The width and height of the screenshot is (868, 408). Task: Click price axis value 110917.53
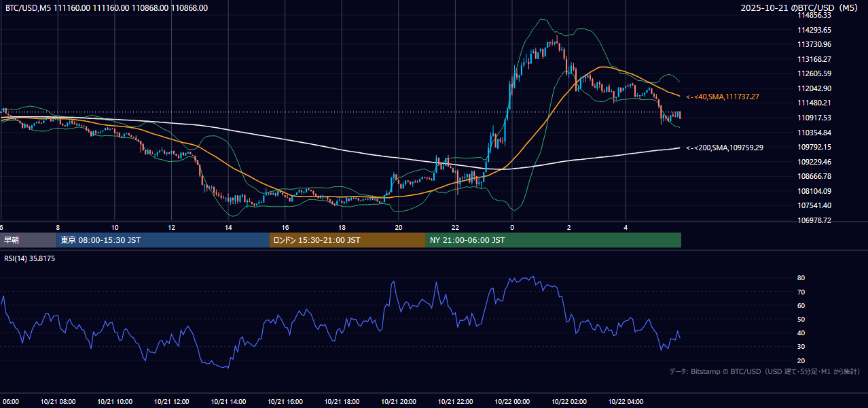pos(814,118)
